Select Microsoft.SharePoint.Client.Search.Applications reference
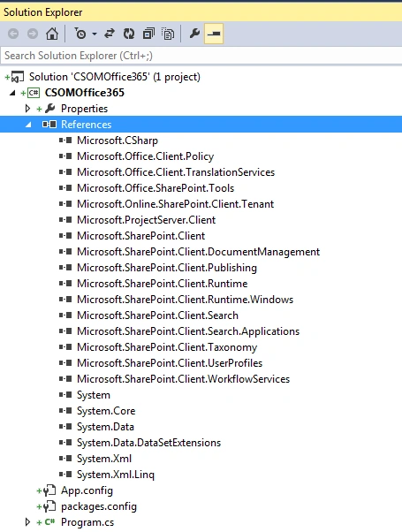This screenshot has height=532, width=402. [x=188, y=331]
